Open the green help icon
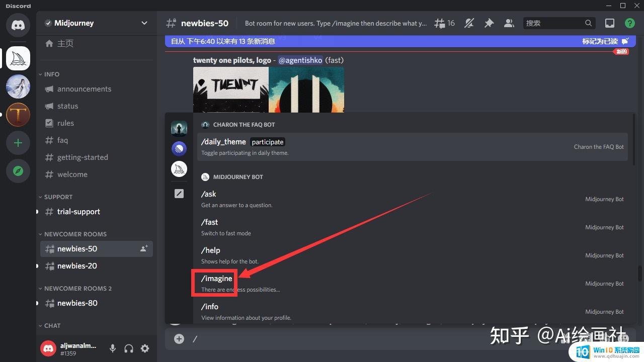The image size is (644, 362). tap(629, 23)
